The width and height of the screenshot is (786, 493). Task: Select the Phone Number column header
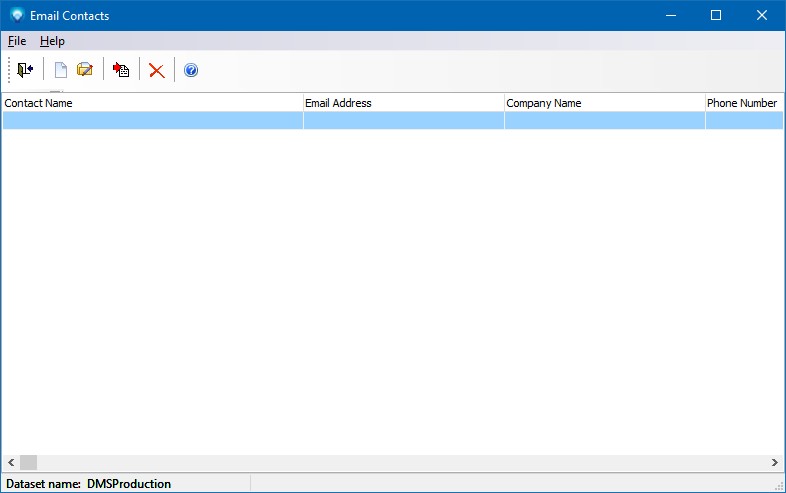click(743, 103)
